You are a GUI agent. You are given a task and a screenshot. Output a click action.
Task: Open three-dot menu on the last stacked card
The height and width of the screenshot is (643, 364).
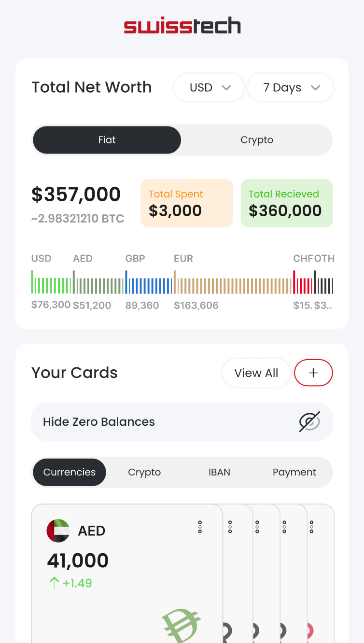312,527
